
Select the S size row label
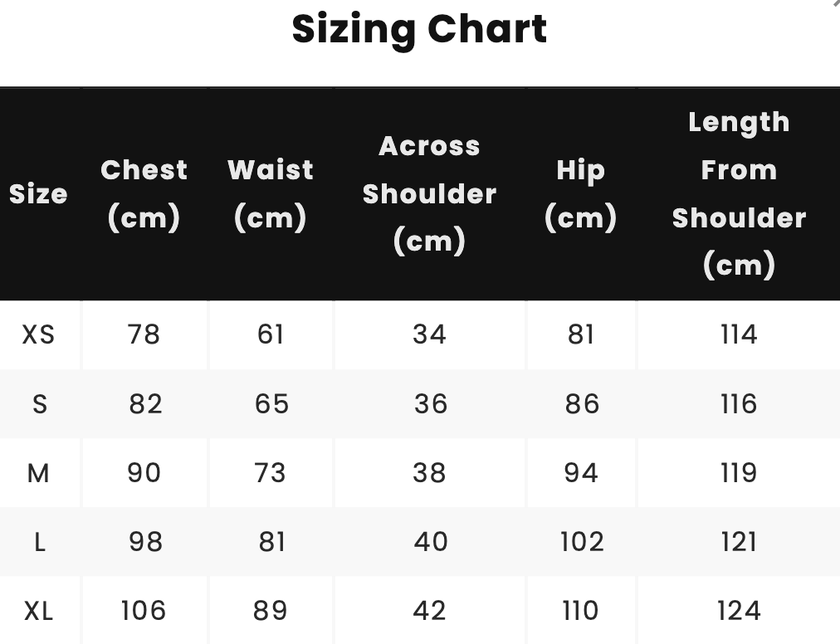(39, 404)
